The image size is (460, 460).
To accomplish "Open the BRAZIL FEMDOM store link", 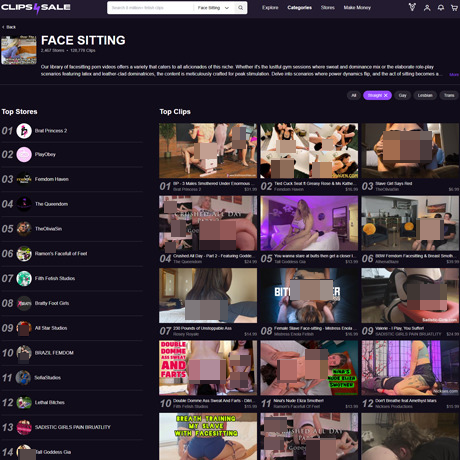I will tap(54, 353).
